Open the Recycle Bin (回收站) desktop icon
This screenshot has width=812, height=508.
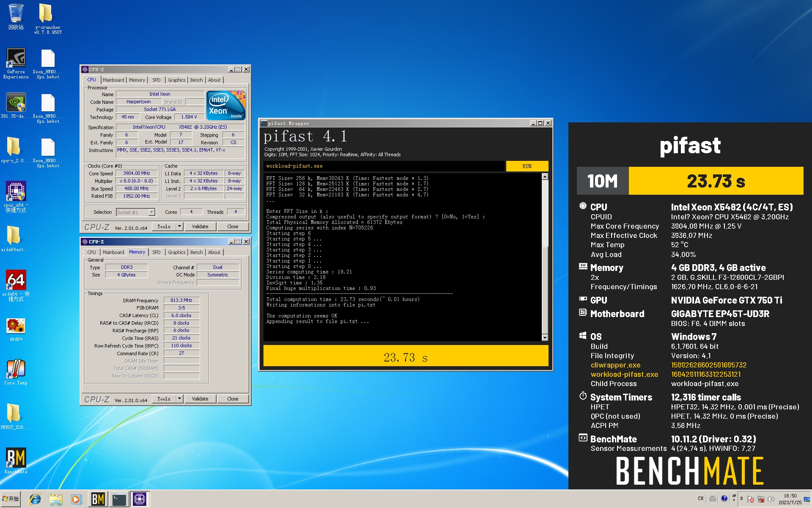coord(16,17)
